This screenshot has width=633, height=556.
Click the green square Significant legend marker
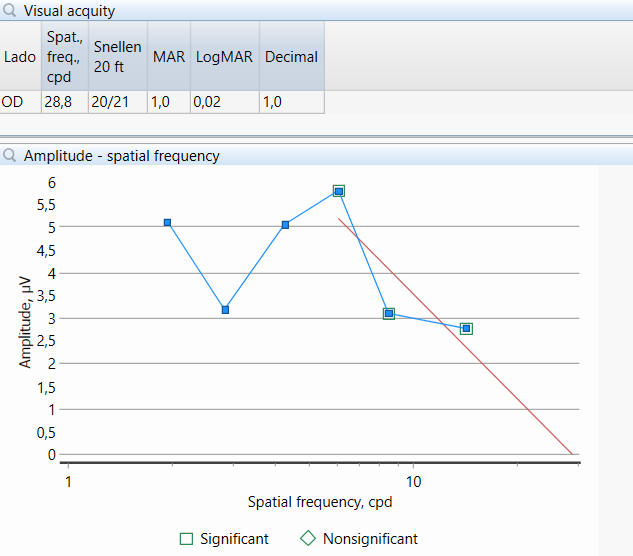186,539
